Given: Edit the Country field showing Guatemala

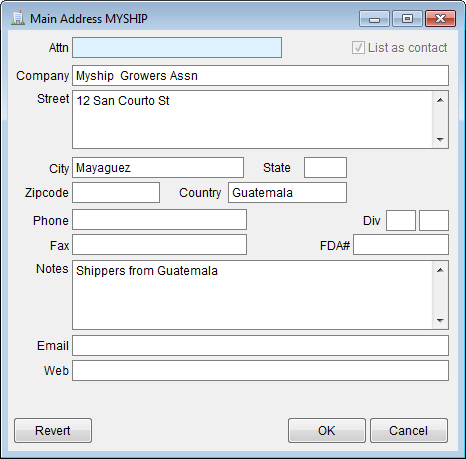Looking at the screenshot, I should click(x=287, y=193).
